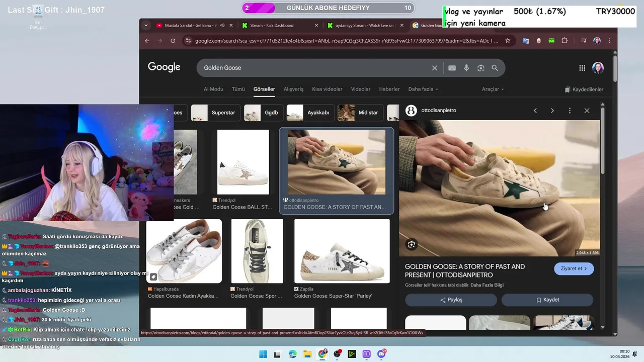Reload the current page
The height and width of the screenshot is (362, 644).
pos(173,41)
